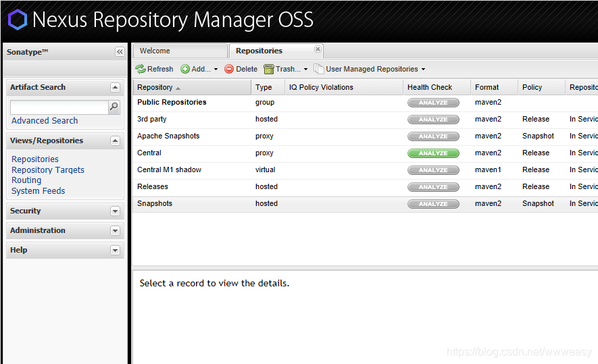
Task: Open System Feeds link
Action: [x=38, y=190]
